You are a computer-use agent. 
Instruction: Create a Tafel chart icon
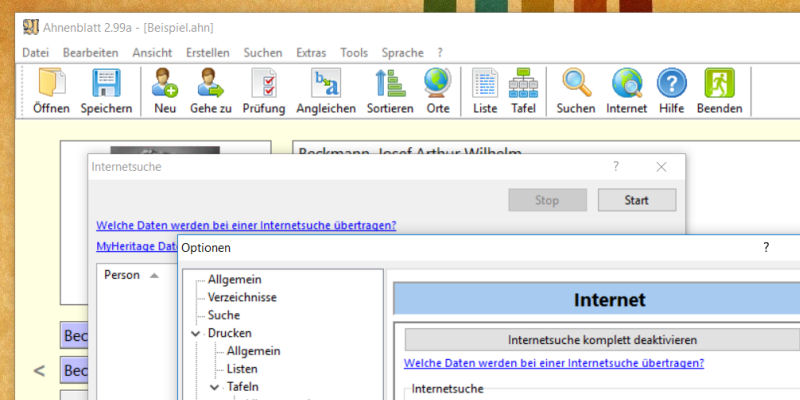[x=523, y=91]
